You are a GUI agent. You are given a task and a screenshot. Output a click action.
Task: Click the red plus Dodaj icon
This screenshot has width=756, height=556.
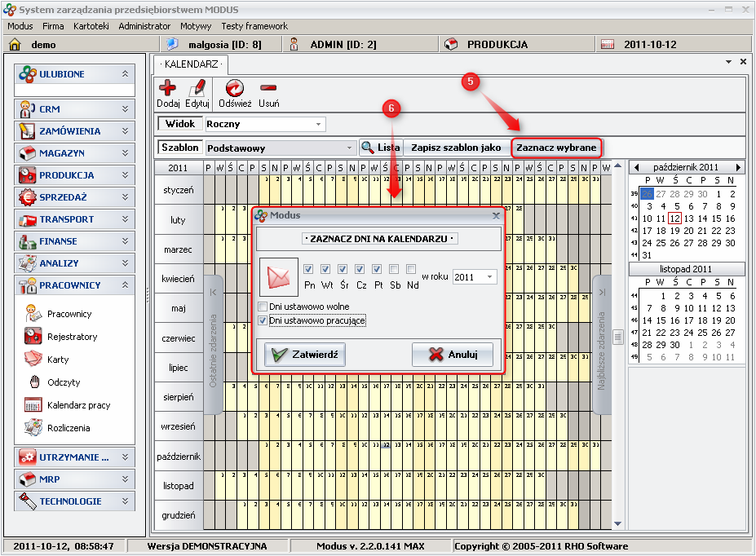[167, 90]
